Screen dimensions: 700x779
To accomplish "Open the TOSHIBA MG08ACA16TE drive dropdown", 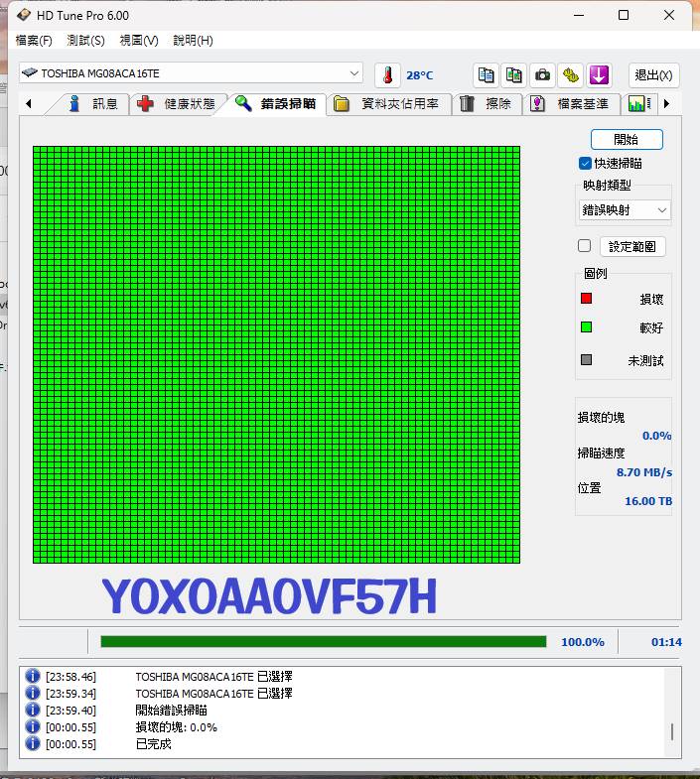I will click(191, 73).
